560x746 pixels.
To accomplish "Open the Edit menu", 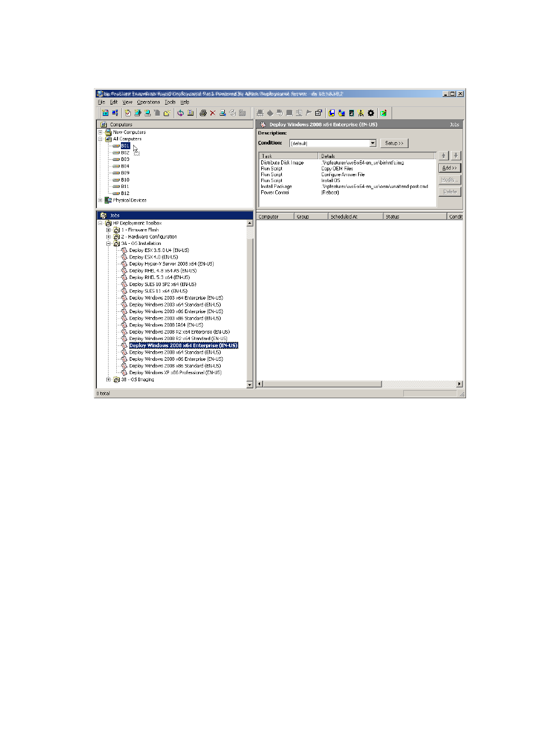I will click(x=114, y=102).
